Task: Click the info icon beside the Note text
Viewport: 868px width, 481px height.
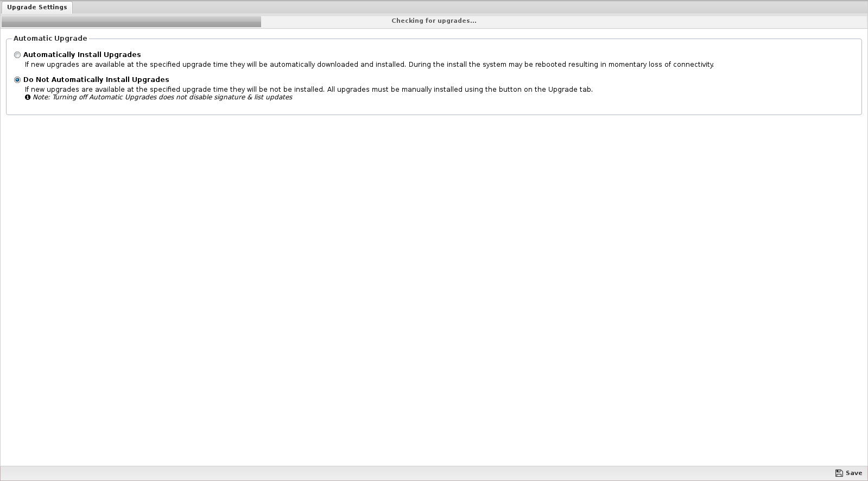Action: (x=28, y=98)
